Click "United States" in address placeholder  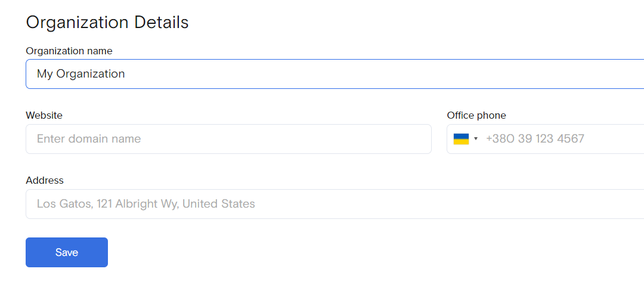click(x=218, y=204)
